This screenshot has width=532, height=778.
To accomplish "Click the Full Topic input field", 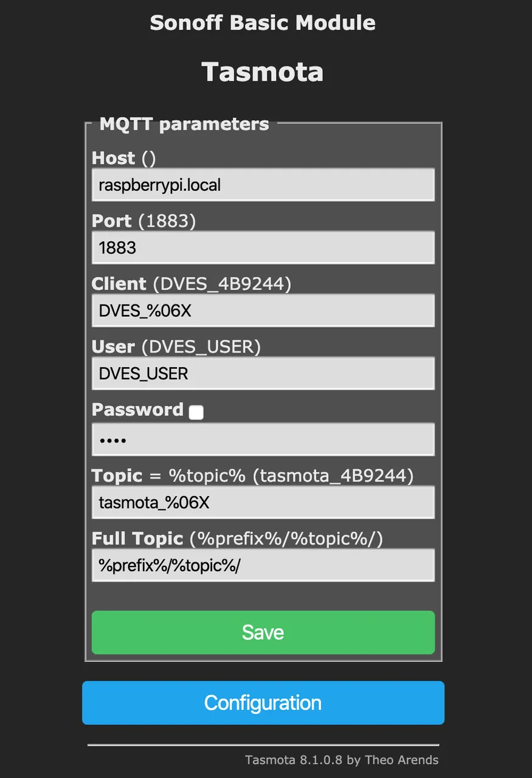I will (x=263, y=565).
